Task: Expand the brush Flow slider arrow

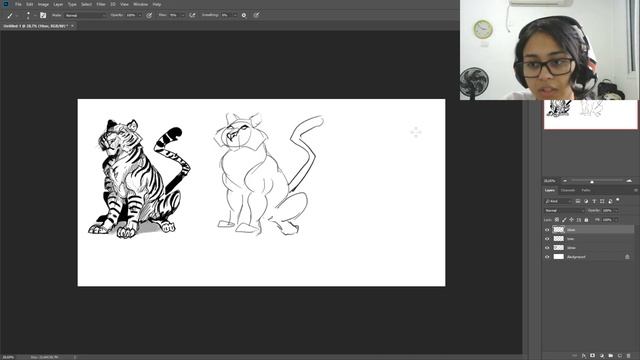Action: (182, 15)
